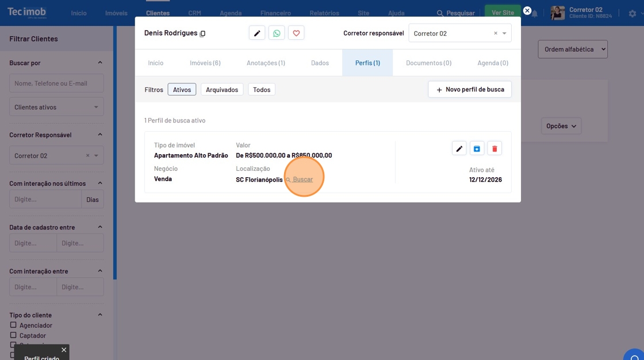Click the Nome, Telefone ou E-mail field

click(x=56, y=83)
